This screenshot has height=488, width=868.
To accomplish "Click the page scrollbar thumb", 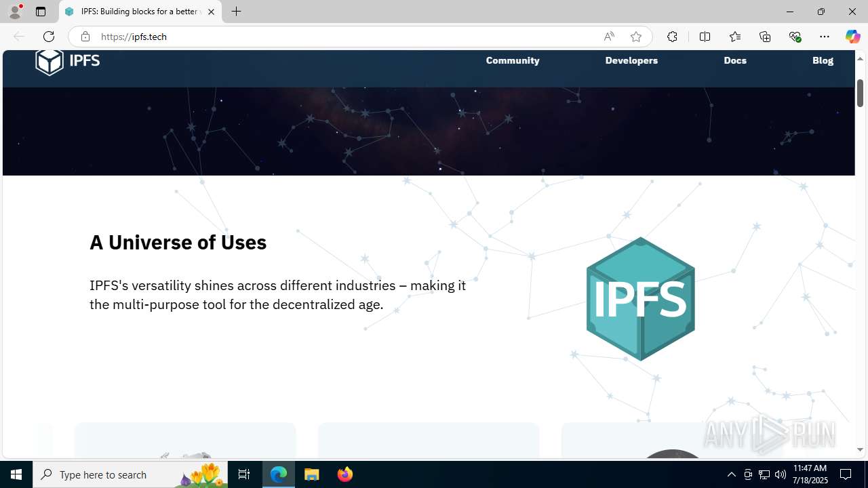I will (860, 93).
